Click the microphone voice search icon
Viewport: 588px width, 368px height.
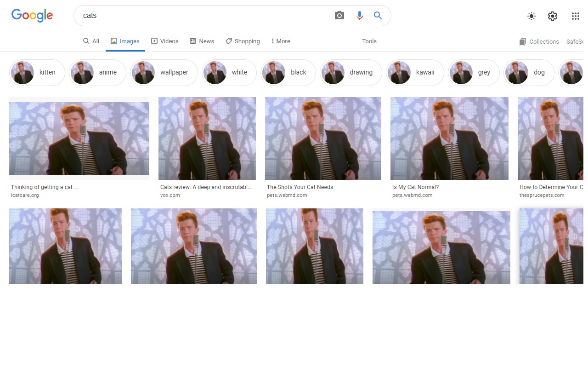(x=359, y=16)
